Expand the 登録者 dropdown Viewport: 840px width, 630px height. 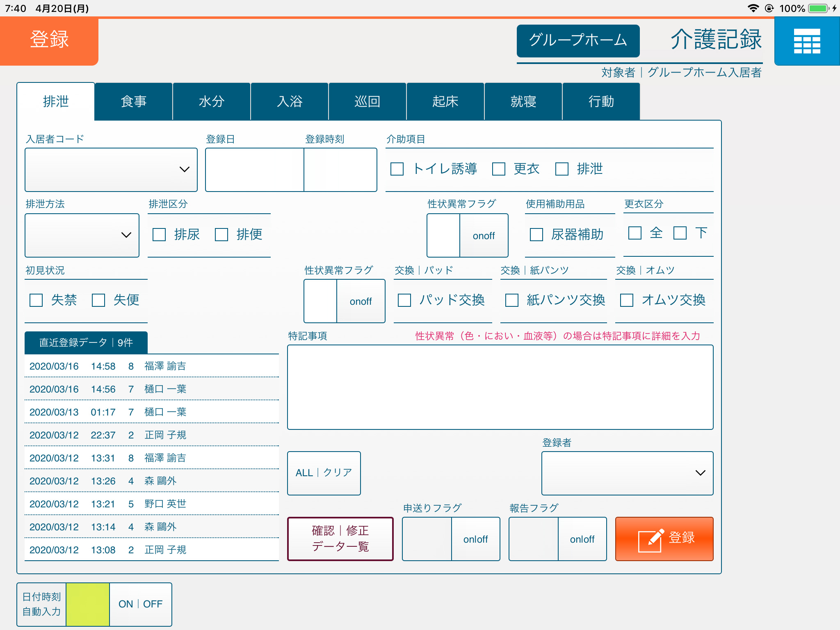coord(628,473)
